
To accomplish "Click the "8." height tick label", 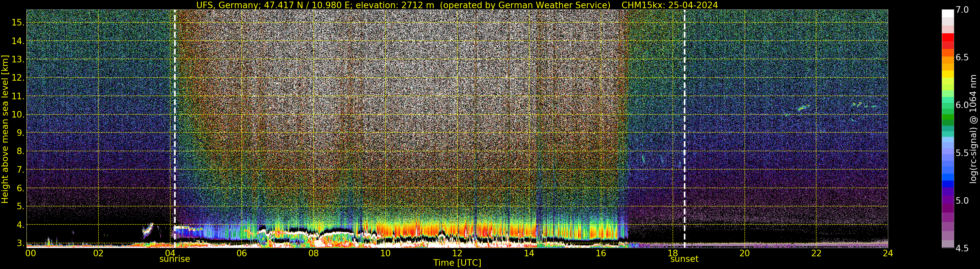I will [x=20, y=151].
